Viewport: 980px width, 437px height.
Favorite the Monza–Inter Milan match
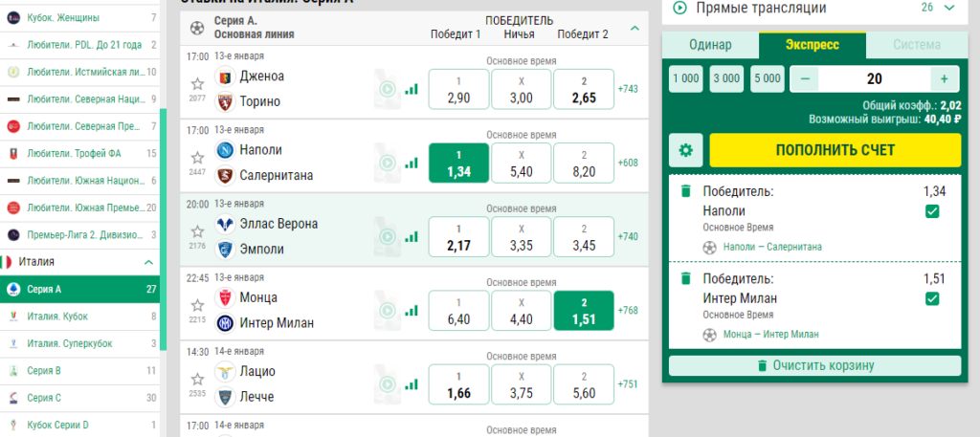tap(197, 305)
